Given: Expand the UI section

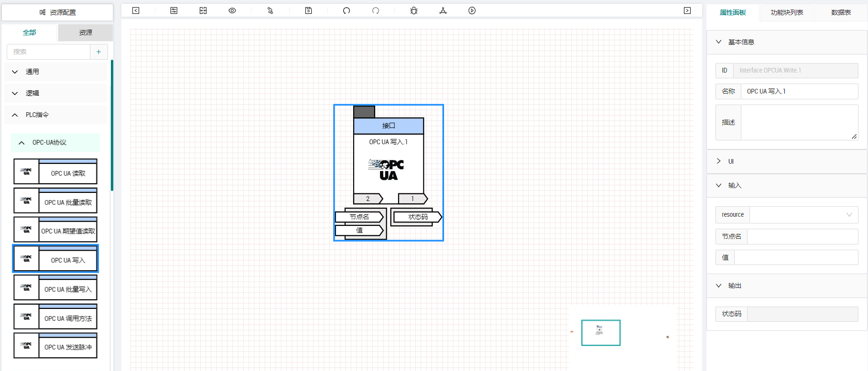Looking at the screenshot, I should [x=787, y=161].
